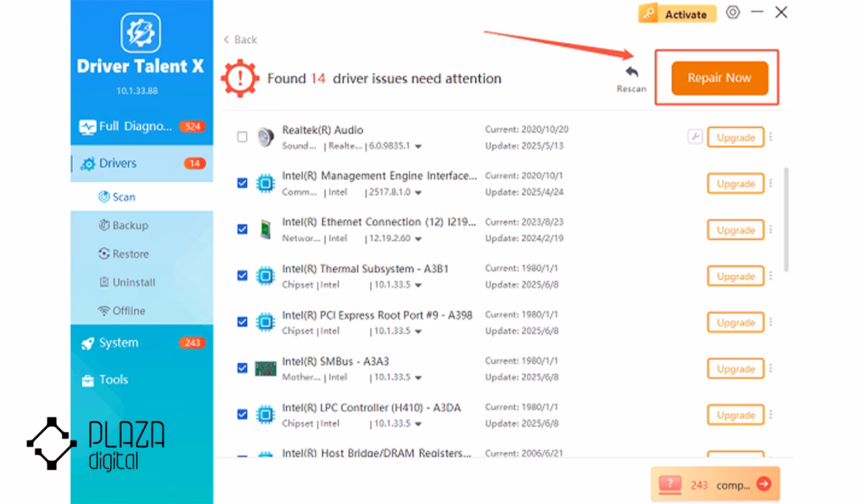Click the key icon on the Activate button

(x=649, y=14)
